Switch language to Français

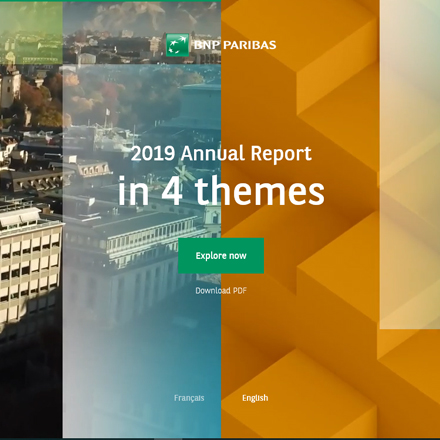click(x=189, y=398)
